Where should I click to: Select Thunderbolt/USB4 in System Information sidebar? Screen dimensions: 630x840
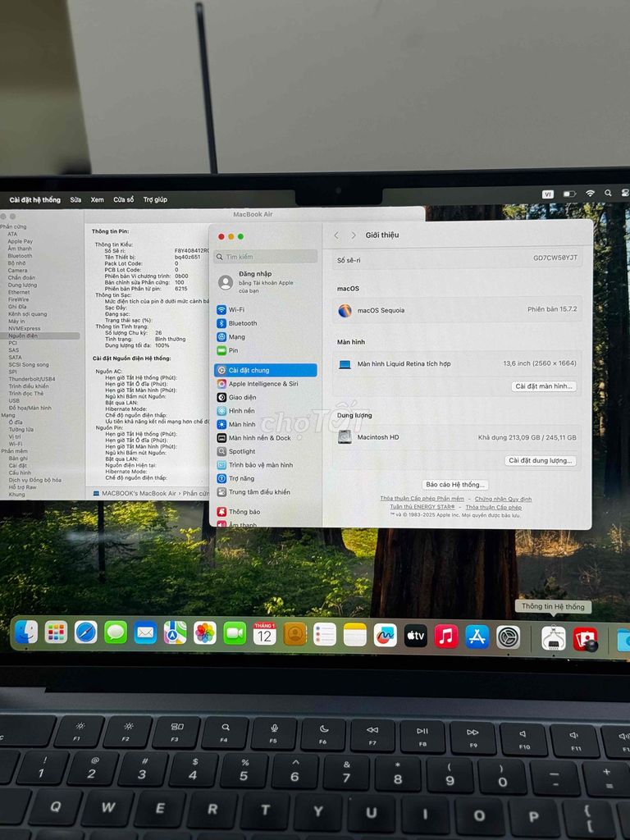tap(32, 379)
